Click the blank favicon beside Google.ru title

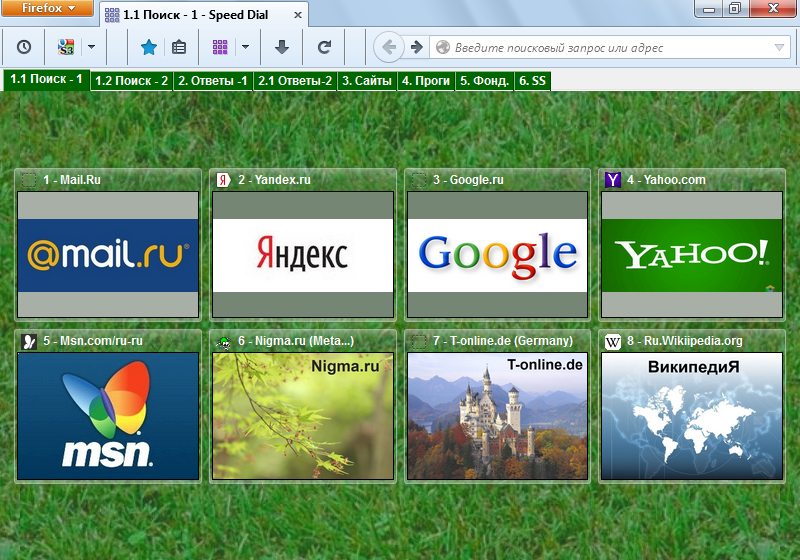pos(419,180)
